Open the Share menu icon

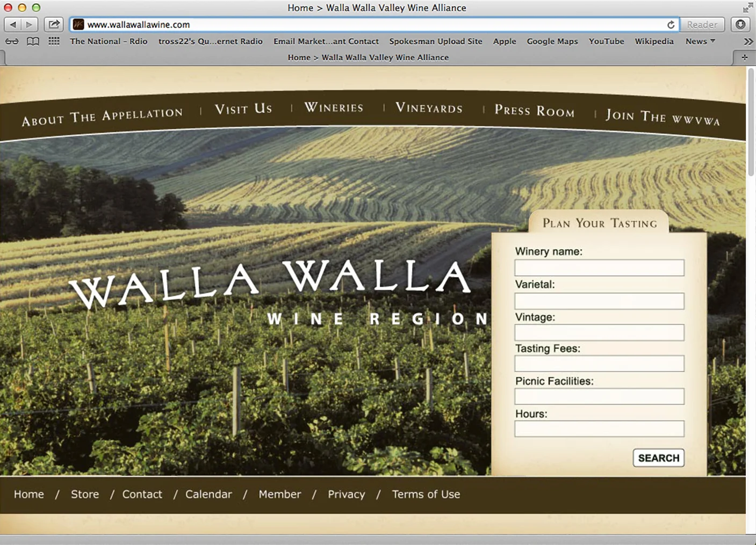tap(54, 25)
